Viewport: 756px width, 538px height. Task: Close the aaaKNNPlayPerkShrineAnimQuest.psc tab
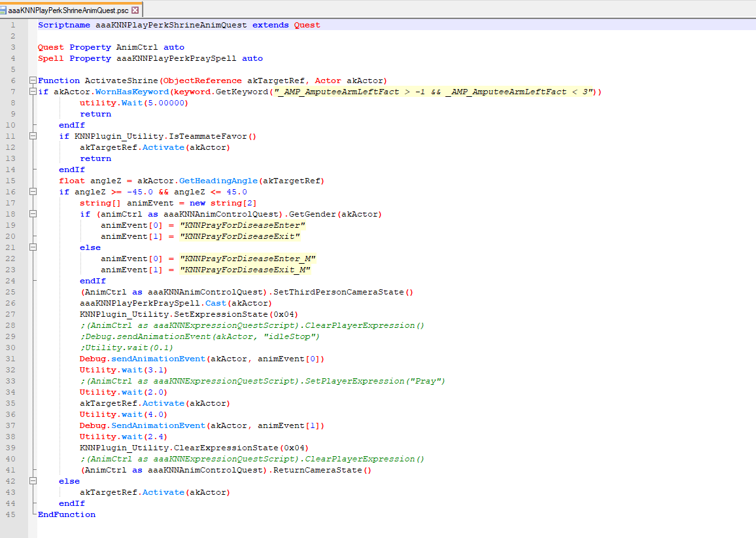(135, 10)
